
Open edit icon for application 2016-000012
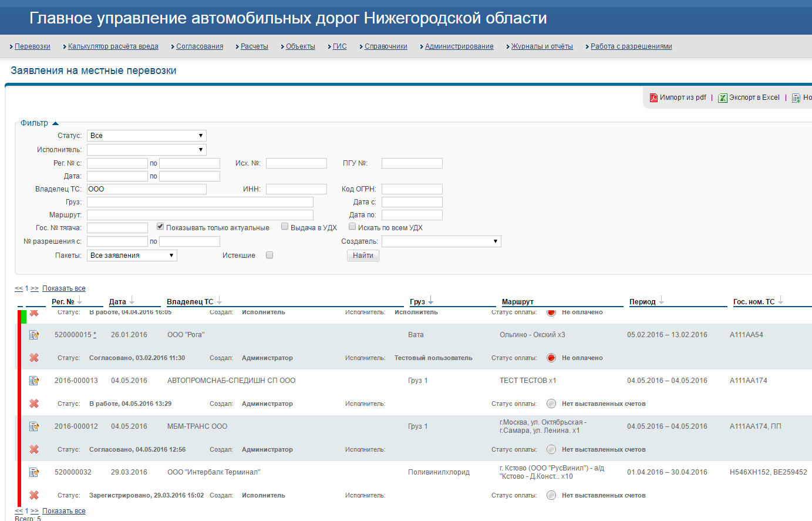[34, 426]
